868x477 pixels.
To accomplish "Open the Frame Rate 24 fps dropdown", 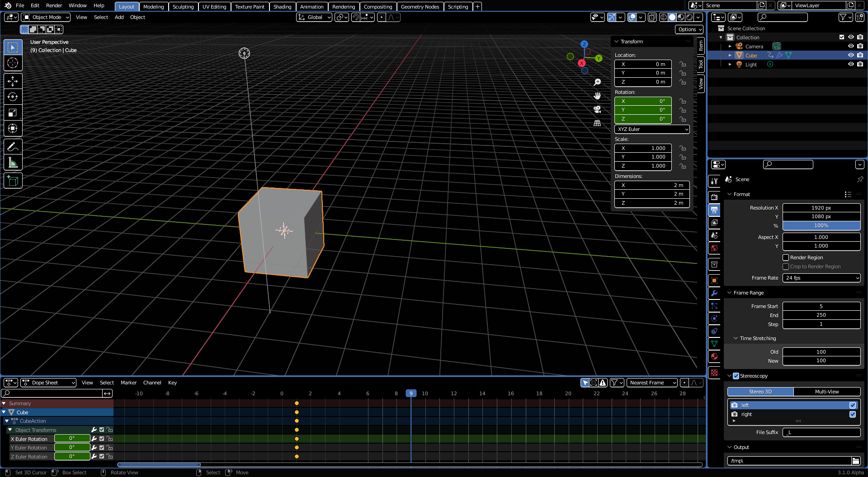I will point(821,278).
